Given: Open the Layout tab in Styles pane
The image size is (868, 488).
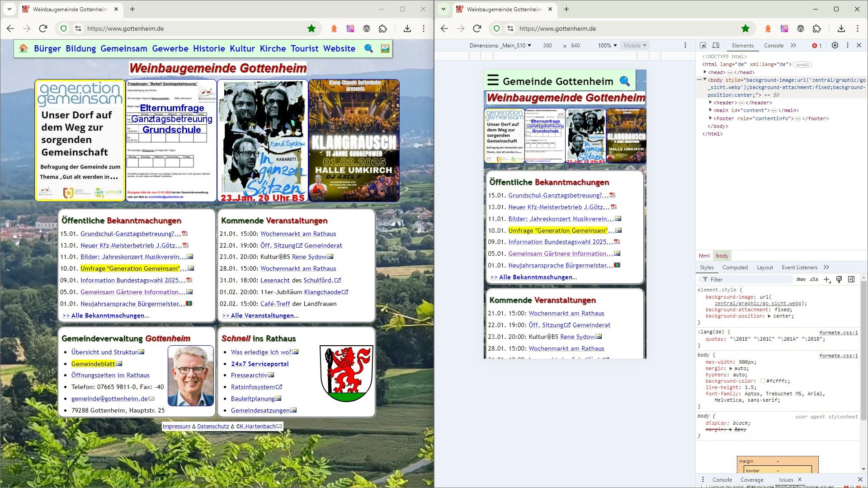Looking at the screenshot, I should (x=765, y=267).
